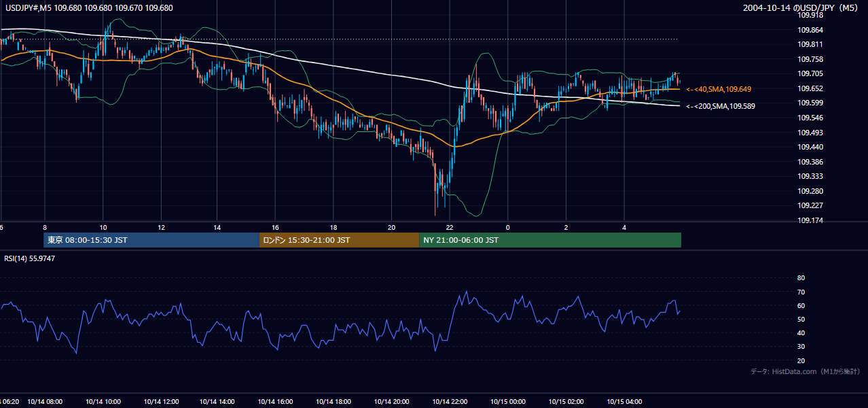Click price axis label 109.280

click(810, 191)
